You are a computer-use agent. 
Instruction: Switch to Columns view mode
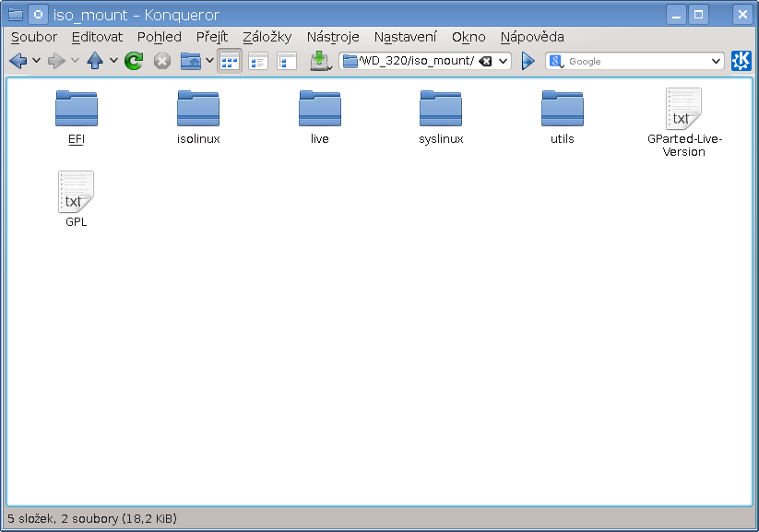click(287, 61)
